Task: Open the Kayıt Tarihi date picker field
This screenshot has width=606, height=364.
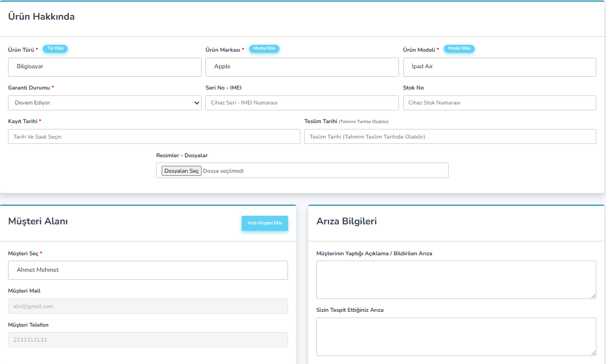Action: (154, 136)
